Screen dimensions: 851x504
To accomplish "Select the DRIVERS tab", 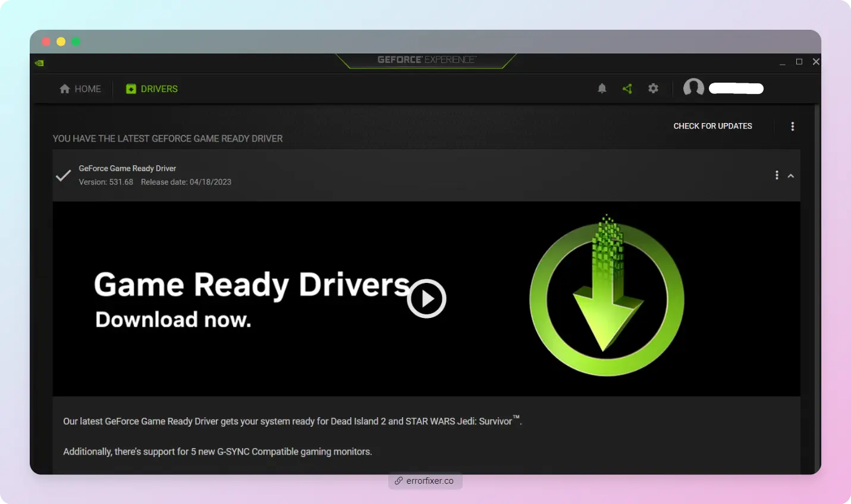I will click(x=152, y=89).
